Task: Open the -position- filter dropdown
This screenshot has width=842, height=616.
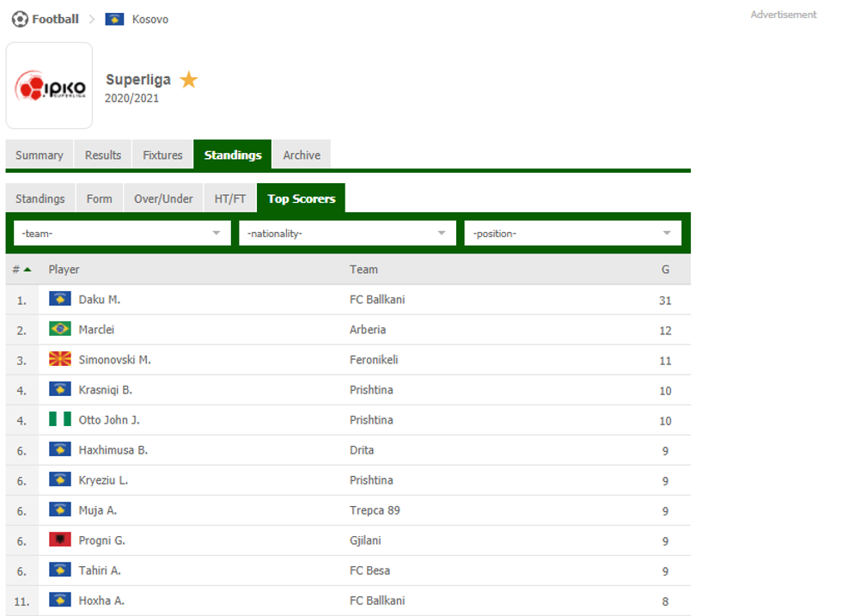Action: click(x=572, y=233)
